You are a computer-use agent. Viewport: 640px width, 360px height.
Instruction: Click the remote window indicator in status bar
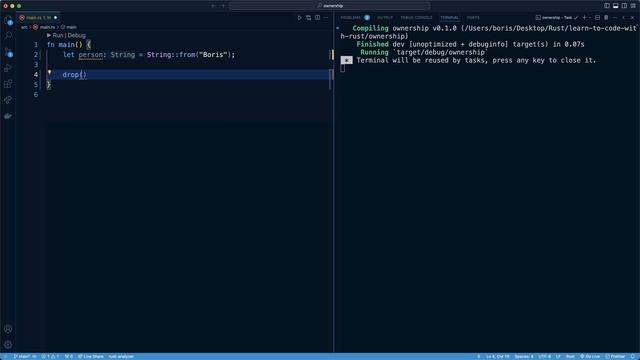[5, 356]
